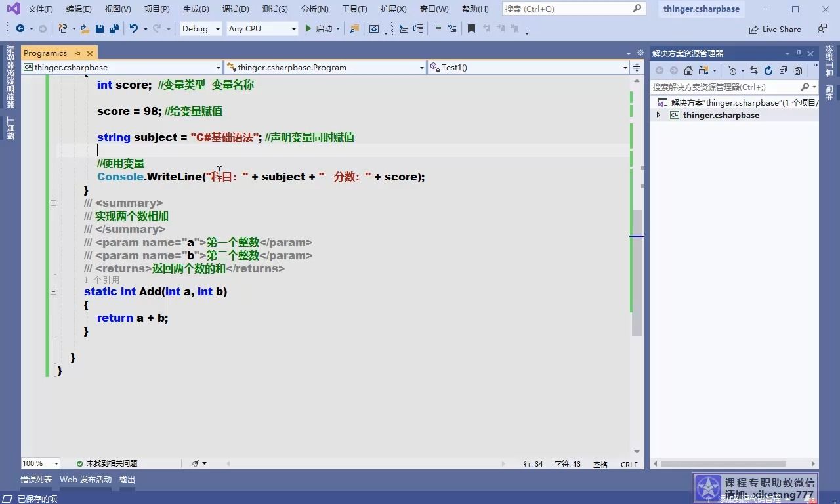Open the 100 % zoom level dropdown
Screen dimensions: 840x504
[40, 463]
